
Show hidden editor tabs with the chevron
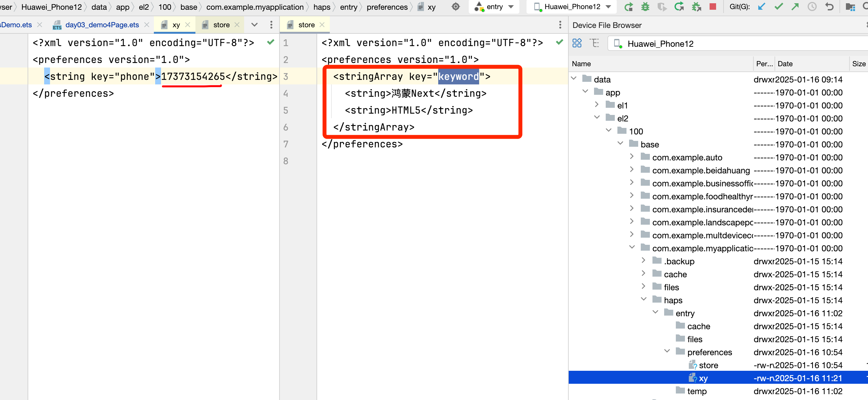(x=254, y=25)
